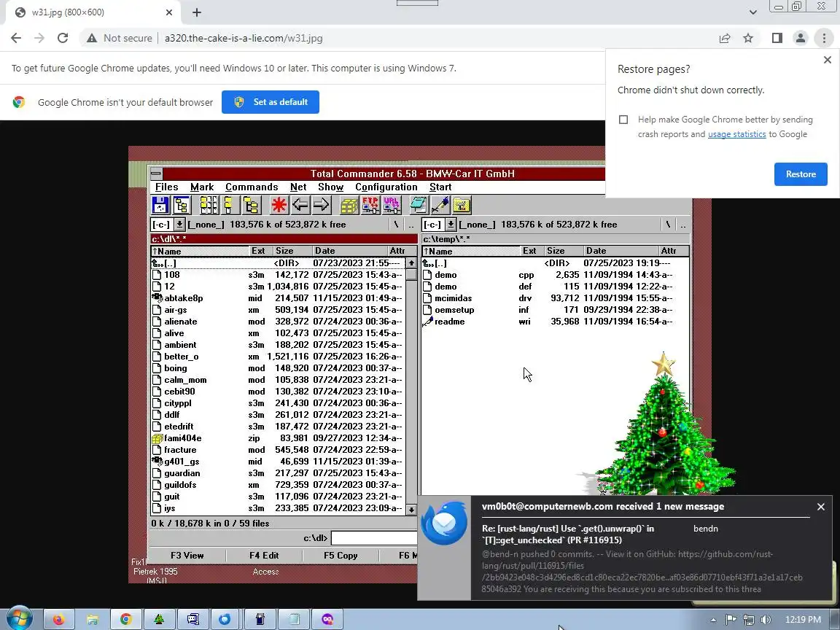Open the Configuration menu
The image size is (840, 630).
click(x=386, y=187)
